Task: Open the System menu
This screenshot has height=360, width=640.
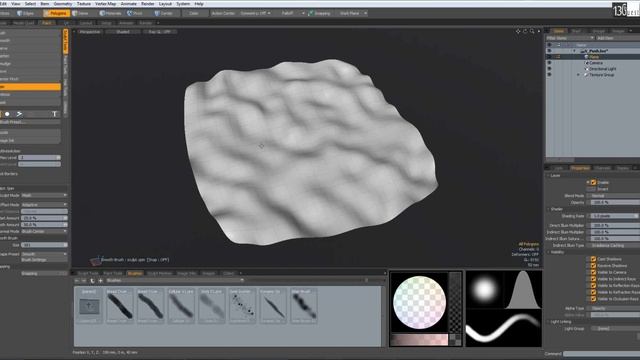Action: (183, 4)
